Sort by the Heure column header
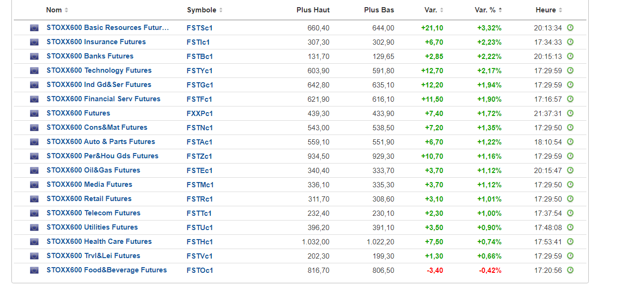The image size is (644, 289). point(549,10)
